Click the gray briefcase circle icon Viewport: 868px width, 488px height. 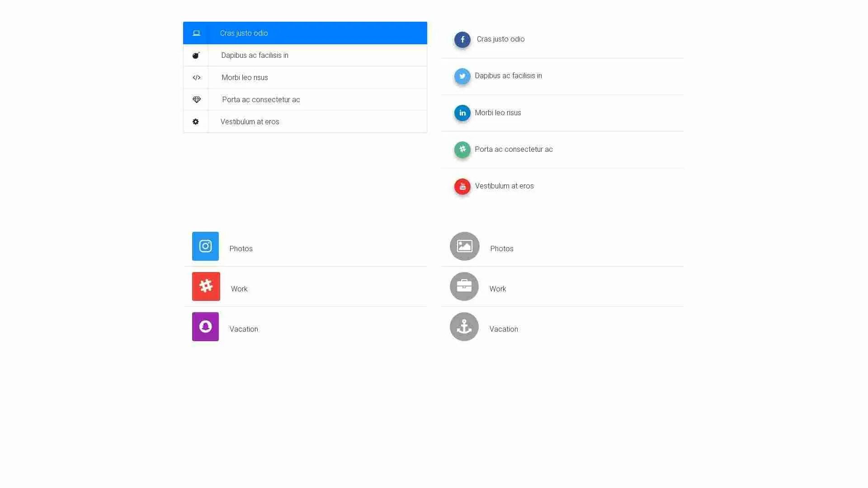tap(464, 286)
